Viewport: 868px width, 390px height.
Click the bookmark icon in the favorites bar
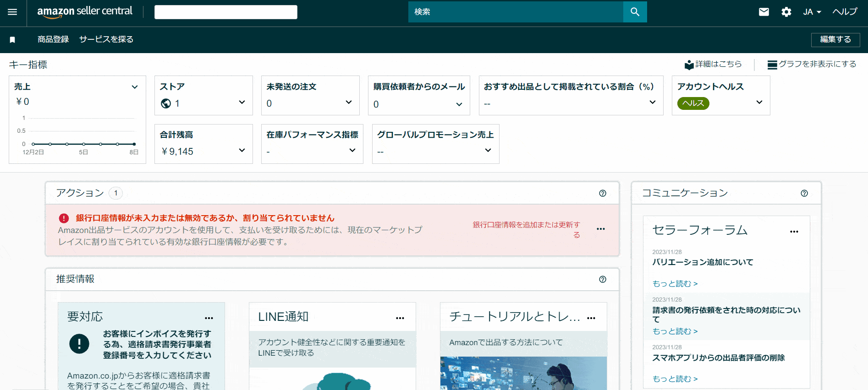point(12,40)
